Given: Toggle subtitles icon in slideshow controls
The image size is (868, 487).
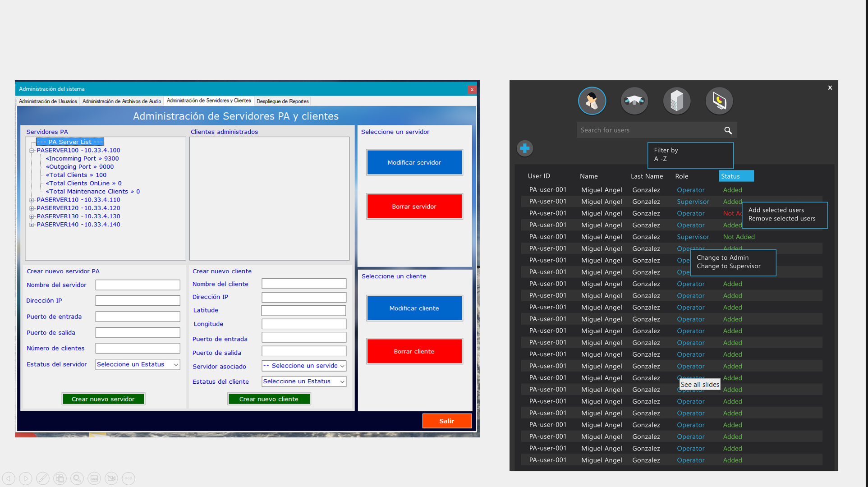Looking at the screenshot, I should click(x=94, y=478).
